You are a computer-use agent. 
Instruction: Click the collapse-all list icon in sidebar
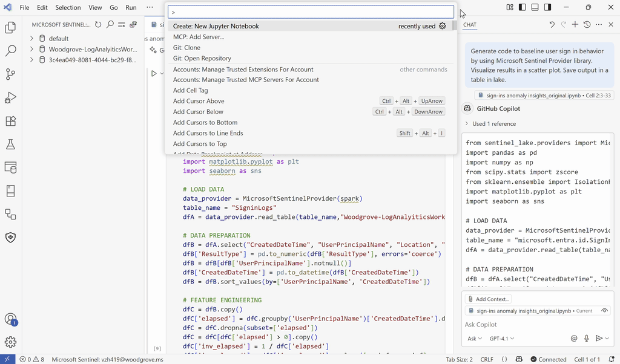121,24
